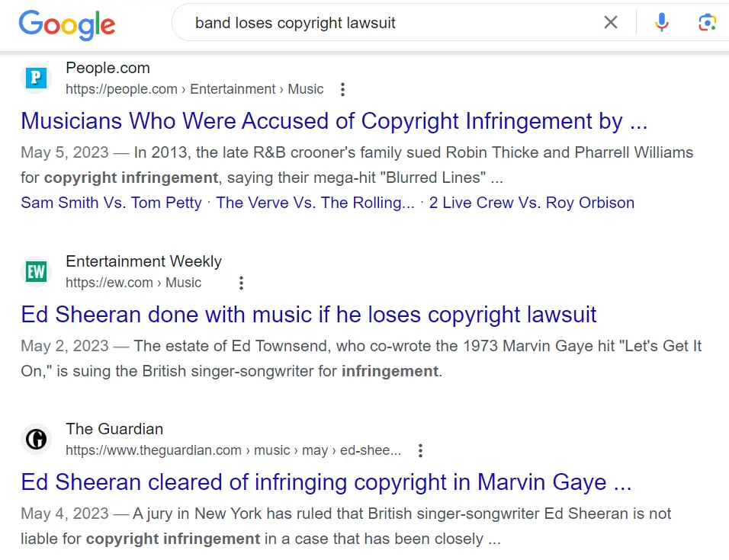Click in the search box field

tap(381, 23)
